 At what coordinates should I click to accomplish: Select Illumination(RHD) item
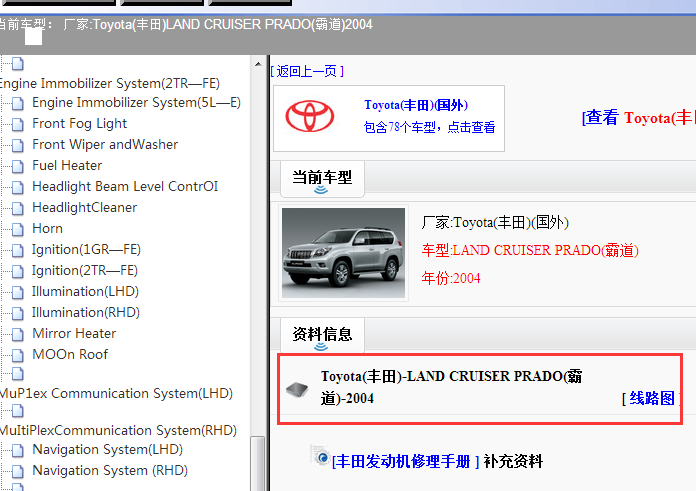pos(86,313)
